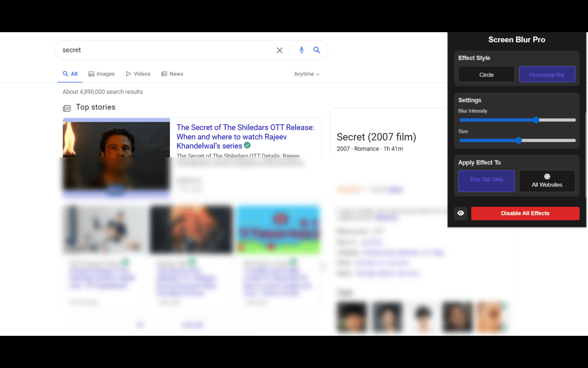Select the Horizontal Bar effect style
This screenshot has height=368, width=588.
click(547, 75)
